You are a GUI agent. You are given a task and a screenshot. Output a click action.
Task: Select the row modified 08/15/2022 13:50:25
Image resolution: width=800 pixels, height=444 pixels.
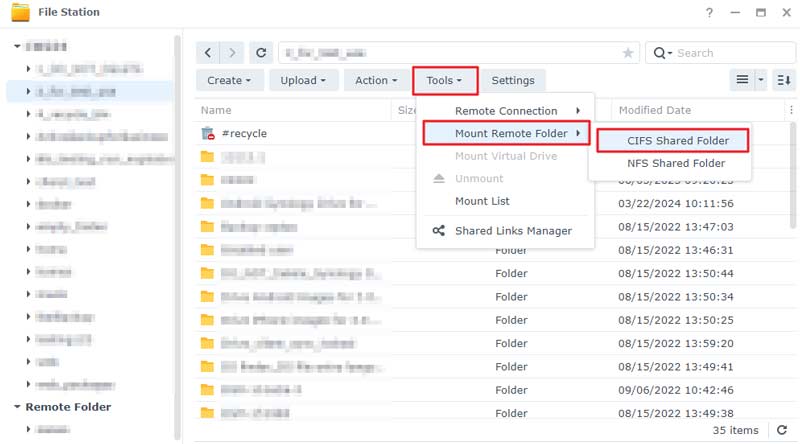[492, 320]
